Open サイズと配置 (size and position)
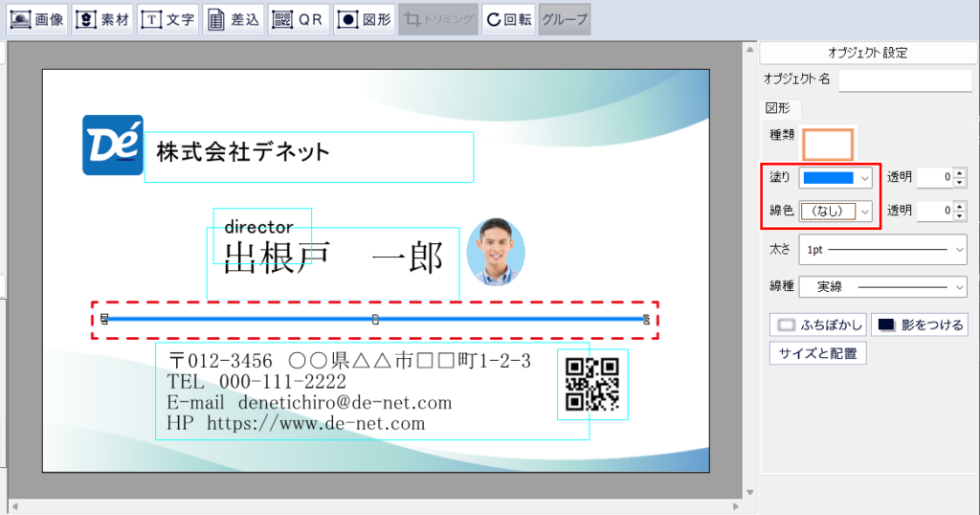 pyautogui.click(x=817, y=353)
